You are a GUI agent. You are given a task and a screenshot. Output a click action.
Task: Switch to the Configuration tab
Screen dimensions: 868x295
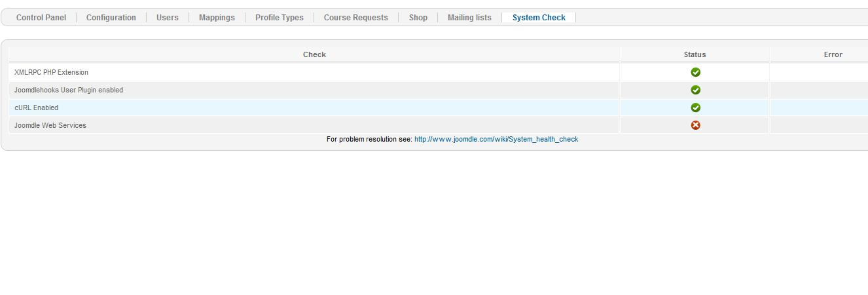[111, 18]
